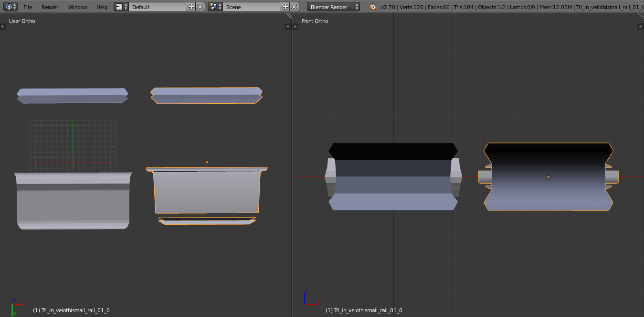Browse scenes with the scene icon
Screen dimensions: 644x317
click(215, 7)
